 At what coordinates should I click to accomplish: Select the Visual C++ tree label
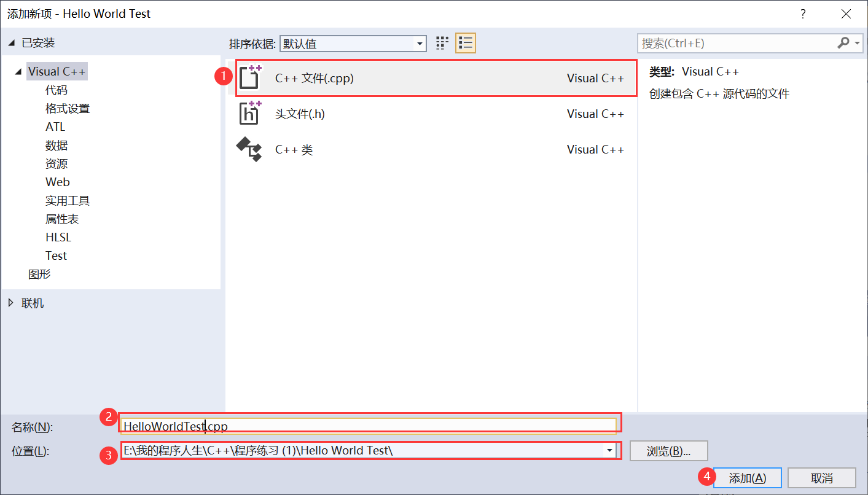point(57,72)
